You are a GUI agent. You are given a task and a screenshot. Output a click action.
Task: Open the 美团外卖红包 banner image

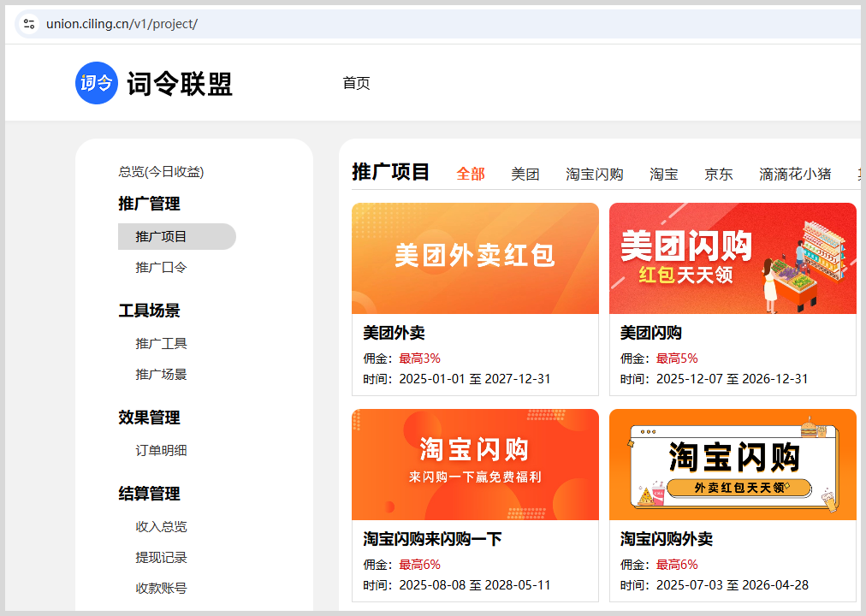pyautogui.click(x=475, y=258)
